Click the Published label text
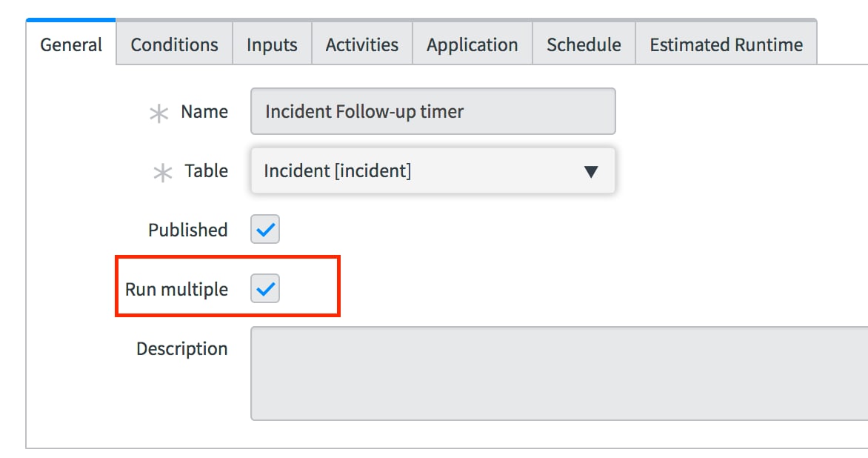This screenshot has width=868, height=458. pyautogui.click(x=187, y=230)
